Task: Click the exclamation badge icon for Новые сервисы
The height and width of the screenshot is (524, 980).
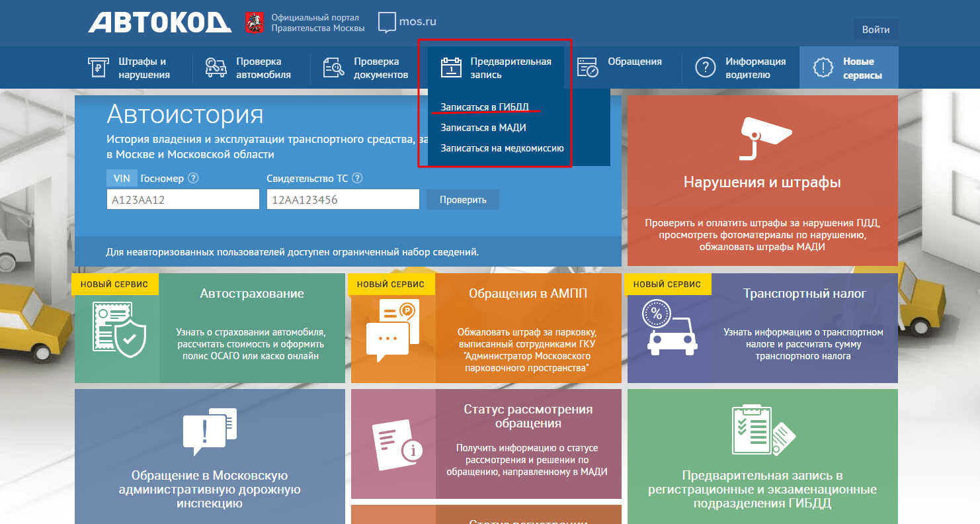Action: point(823,67)
